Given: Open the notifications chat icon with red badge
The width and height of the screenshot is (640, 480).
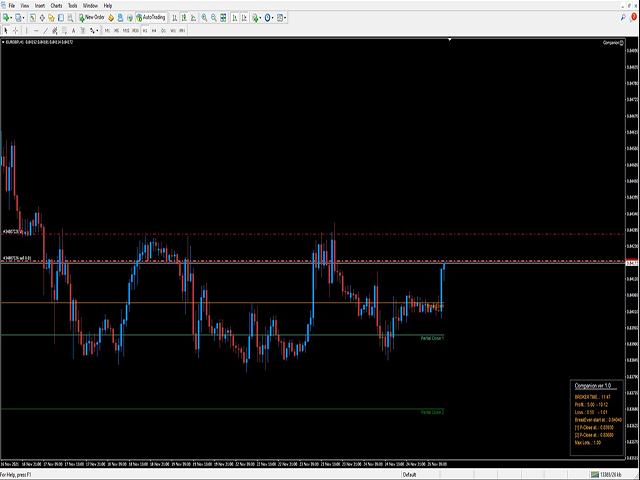Looking at the screenshot, I should tap(633, 17).
